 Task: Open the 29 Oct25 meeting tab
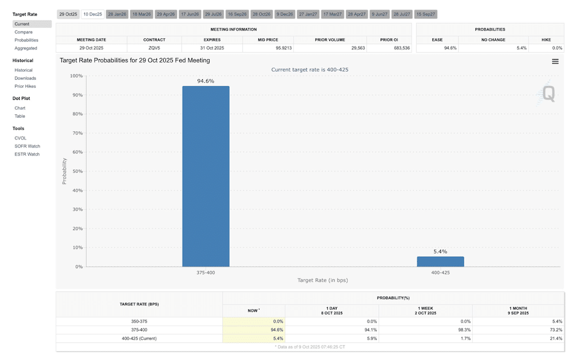[68, 14]
